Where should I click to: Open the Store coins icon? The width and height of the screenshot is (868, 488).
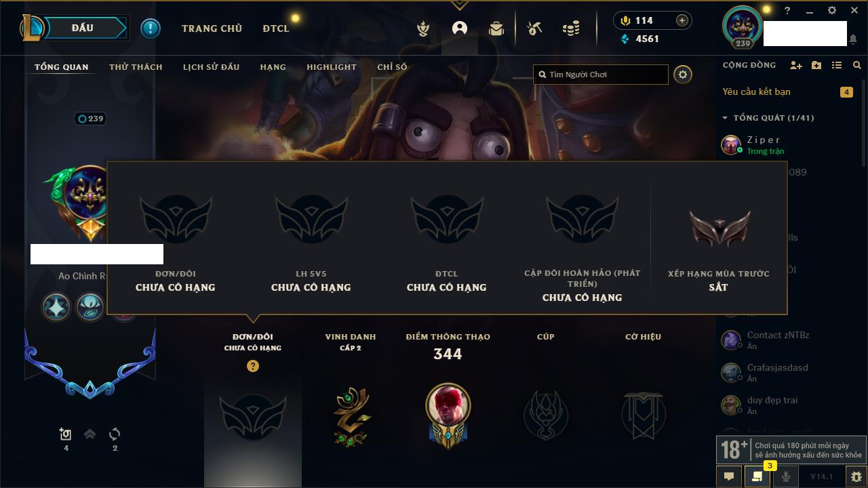(571, 28)
